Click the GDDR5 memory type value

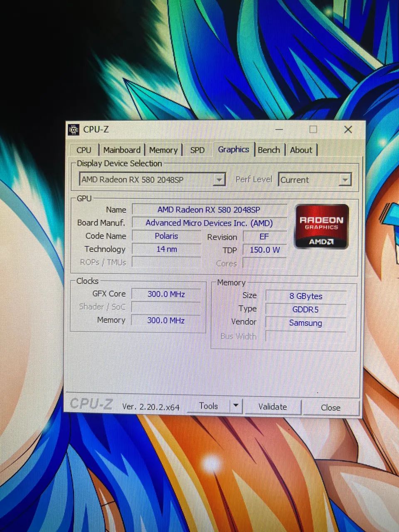point(306,309)
